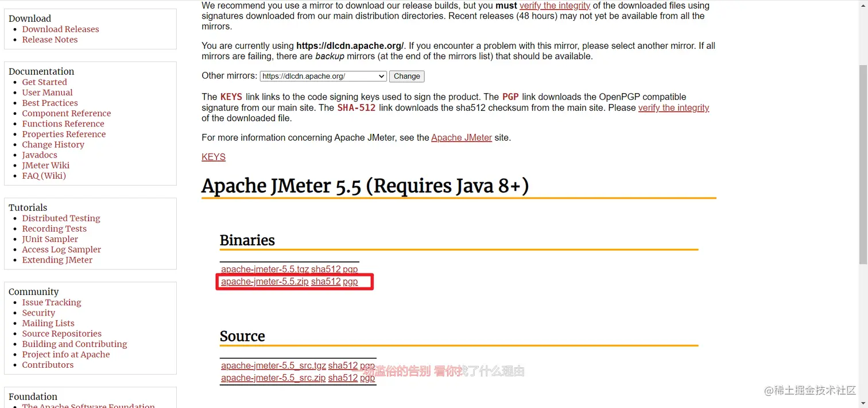This screenshot has width=868, height=408.
Task: Open the Issue Tracking link
Action: pos(52,302)
